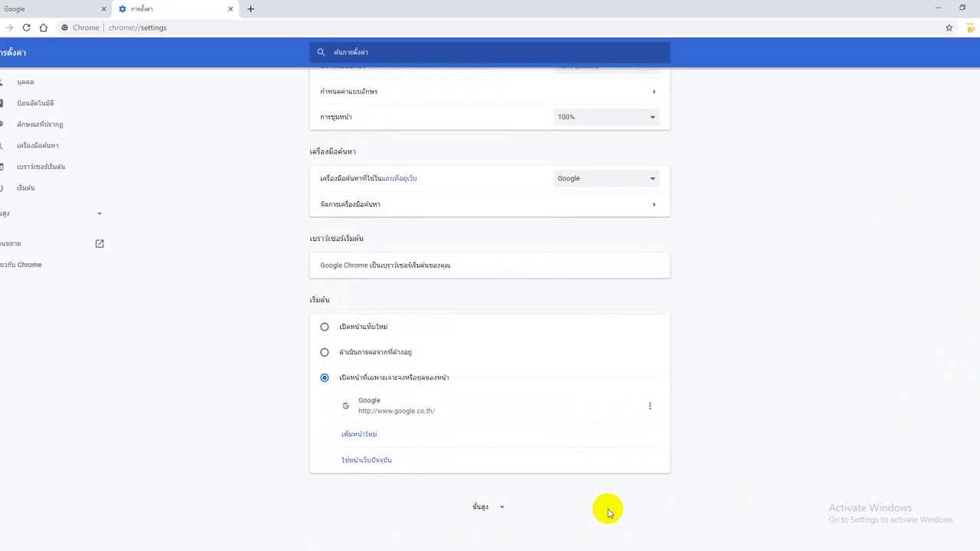Click the forward navigation arrow

pyautogui.click(x=9, y=28)
